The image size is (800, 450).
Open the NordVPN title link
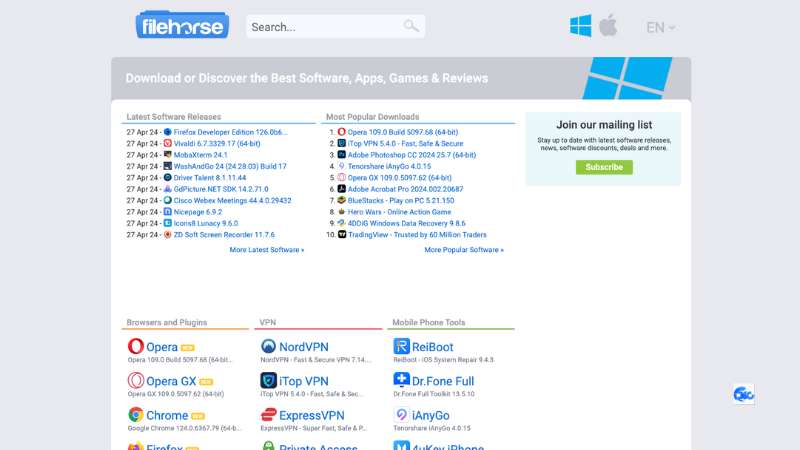[x=304, y=347]
